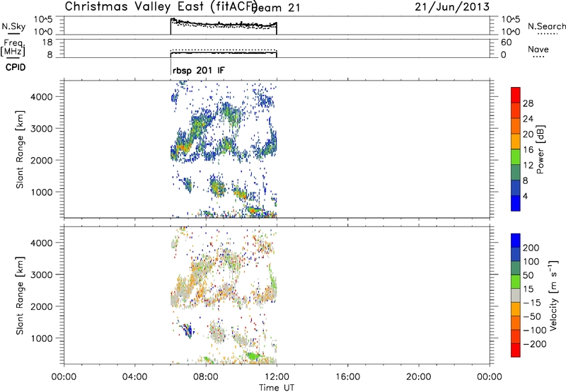Click the light green 12–16 dB Power colorbar segment
This screenshot has height=392, width=566.
(516, 156)
